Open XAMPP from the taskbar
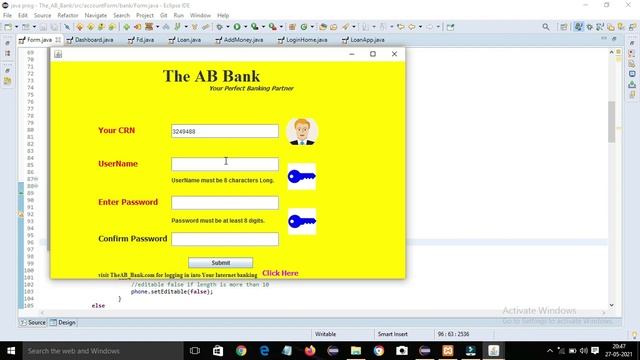Screen dimensions: 640x360 coord(448,351)
